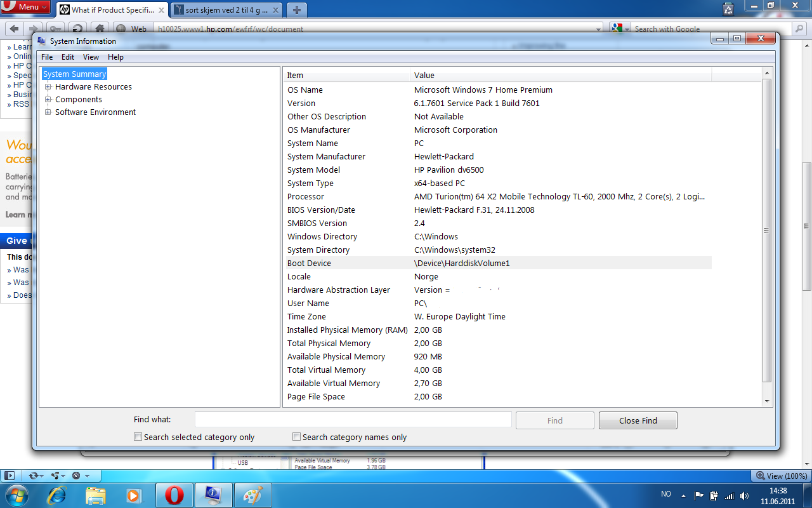This screenshot has width=812, height=508.
Task: Click the Web globe badge in address bar
Action: point(132,29)
